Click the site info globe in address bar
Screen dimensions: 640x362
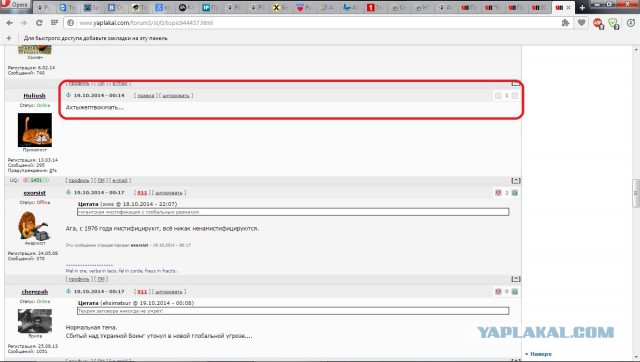[x=71, y=23]
